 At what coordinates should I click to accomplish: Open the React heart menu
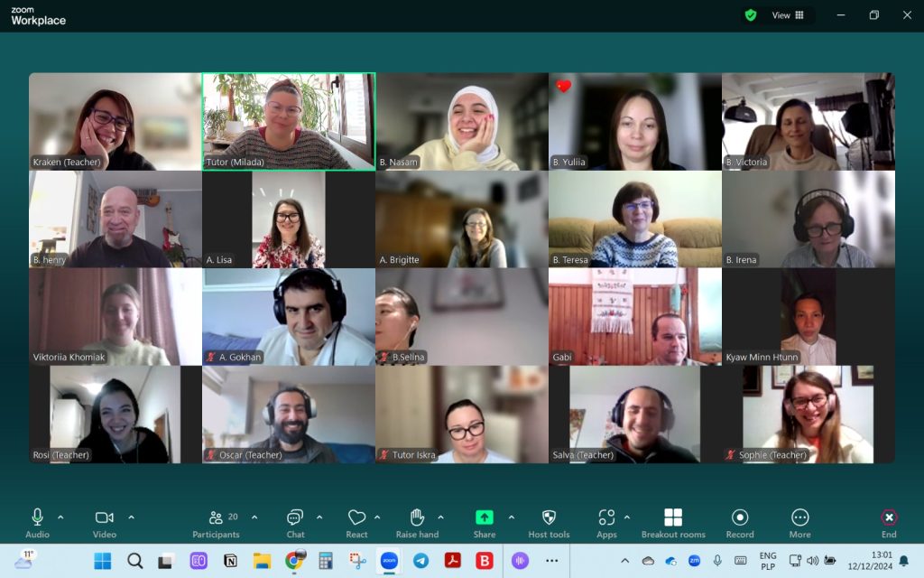click(356, 523)
